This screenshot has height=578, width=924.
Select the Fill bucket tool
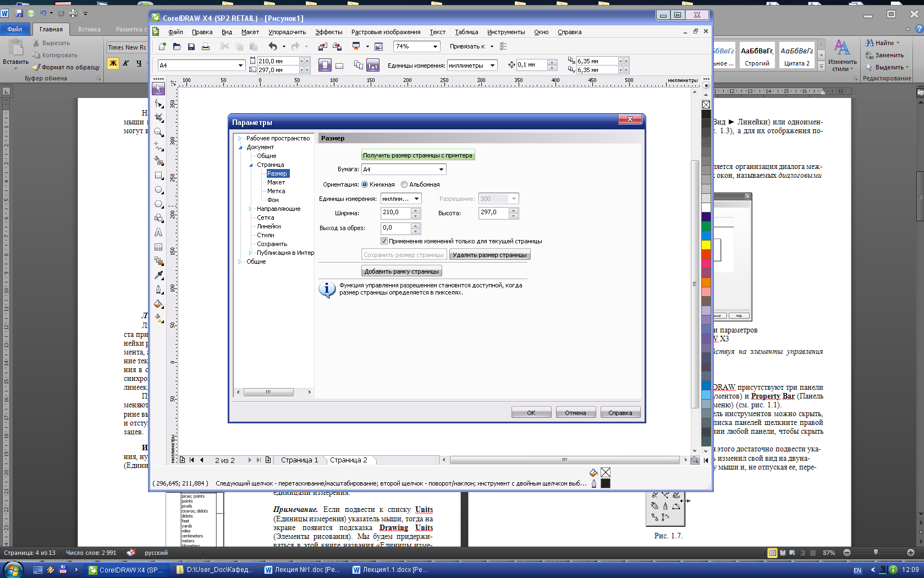click(x=158, y=304)
